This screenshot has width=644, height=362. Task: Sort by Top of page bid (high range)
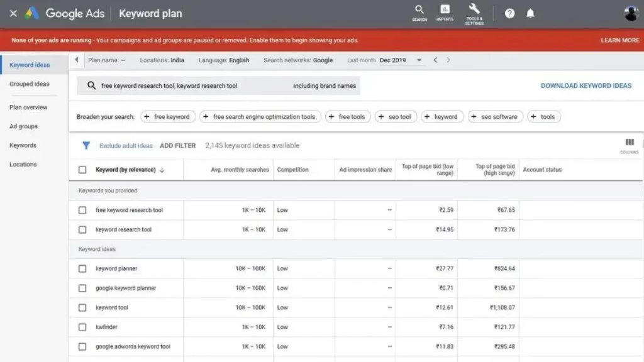click(x=494, y=170)
